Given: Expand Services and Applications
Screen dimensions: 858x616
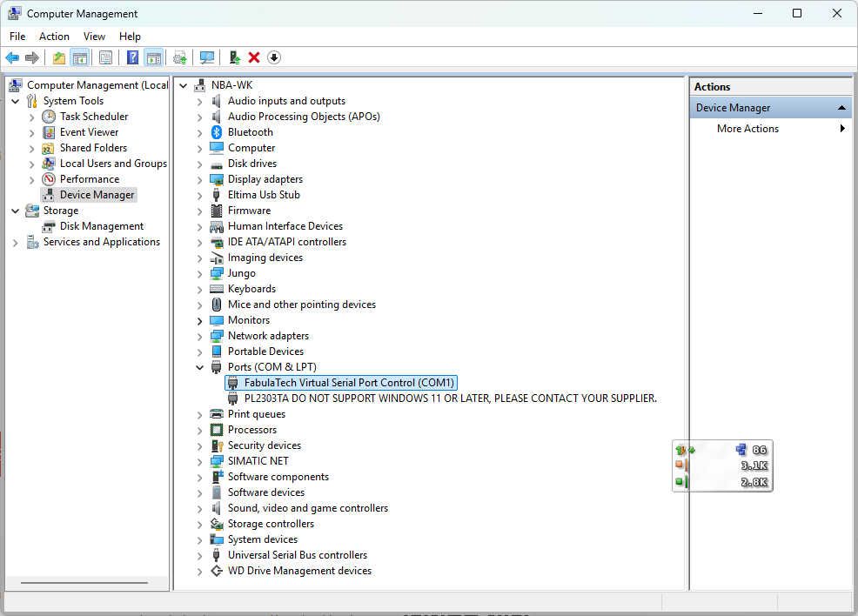Looking at the screenshot, I should 16,243.
